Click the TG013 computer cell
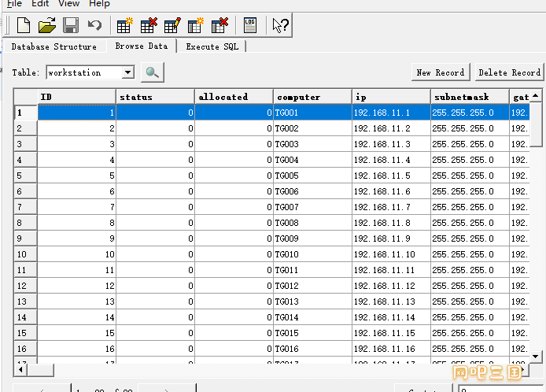The image size is (546, 392). [312, 301]
